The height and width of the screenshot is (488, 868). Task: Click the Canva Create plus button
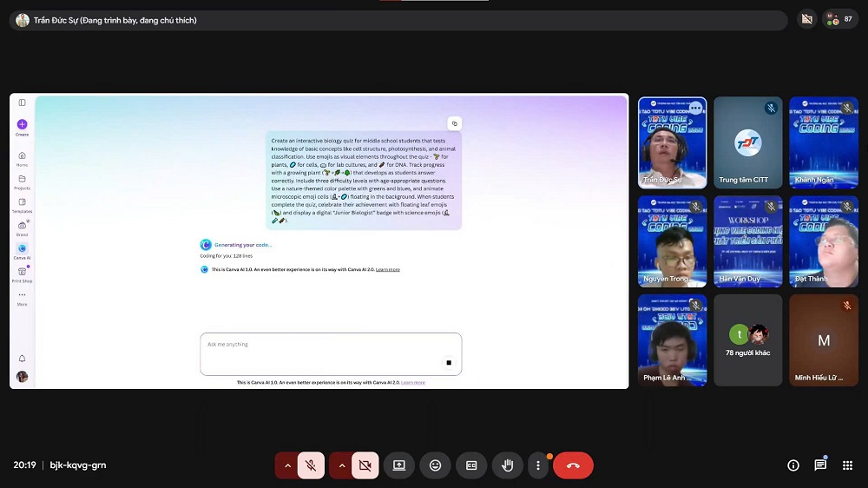click(23, 127)
